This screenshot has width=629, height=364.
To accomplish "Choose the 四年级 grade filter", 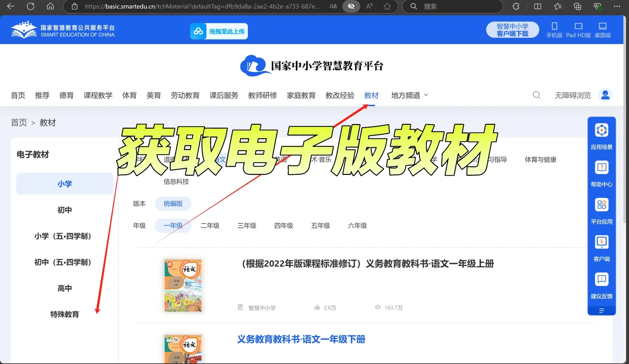I will click(284, 225).
